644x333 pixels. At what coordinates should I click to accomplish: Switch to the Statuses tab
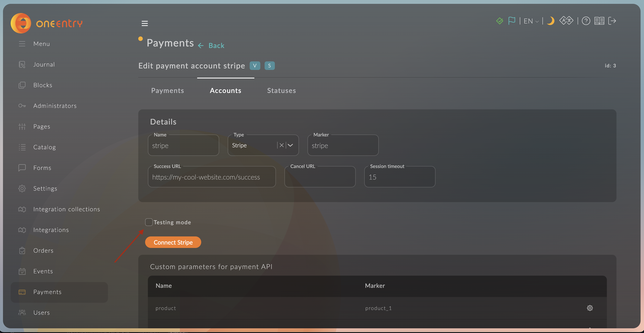(281, 91)
